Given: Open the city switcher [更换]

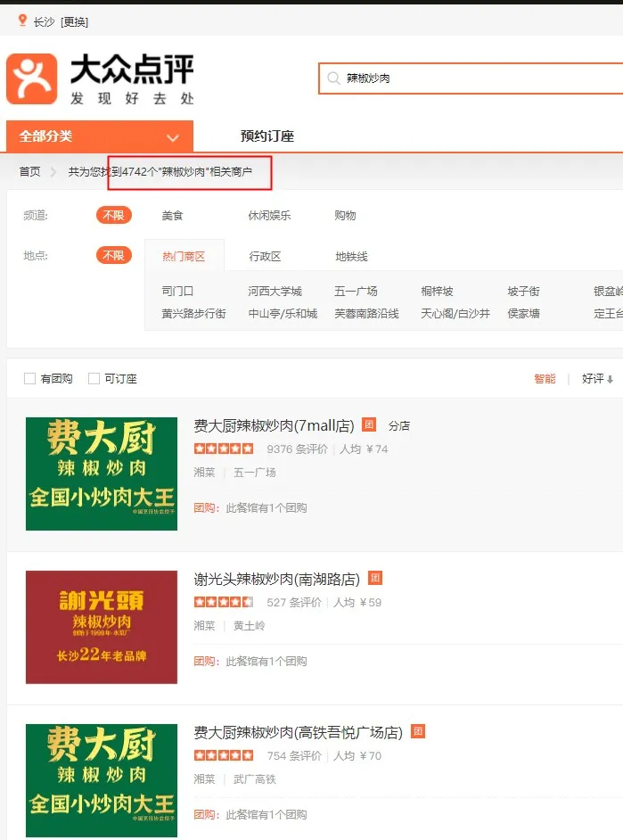Looking at the screenshot, I should coord(74,22).
